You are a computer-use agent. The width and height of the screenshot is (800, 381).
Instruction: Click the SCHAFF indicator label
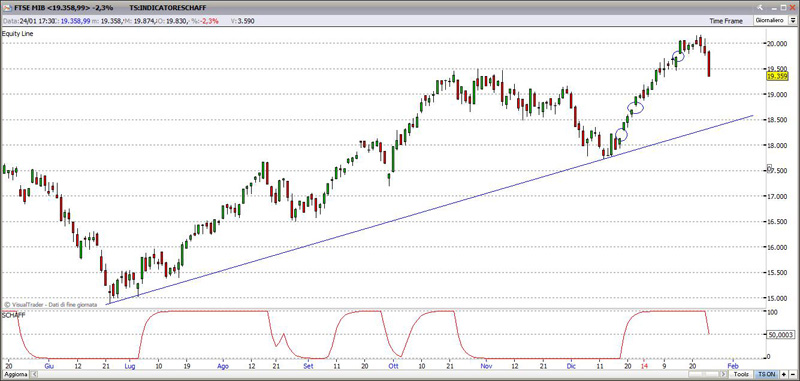(x=13, y=315)
